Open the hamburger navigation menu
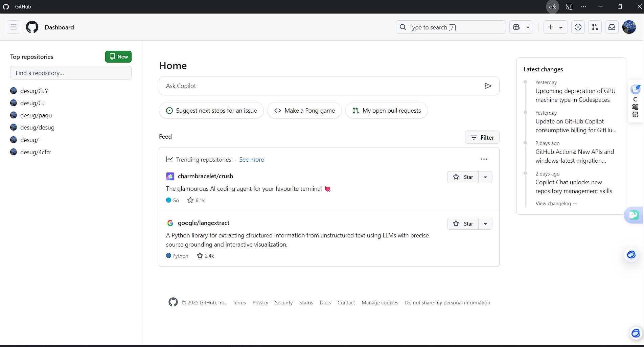The height and width of the screenshot is (347, 644). click(x=14, y=27)
